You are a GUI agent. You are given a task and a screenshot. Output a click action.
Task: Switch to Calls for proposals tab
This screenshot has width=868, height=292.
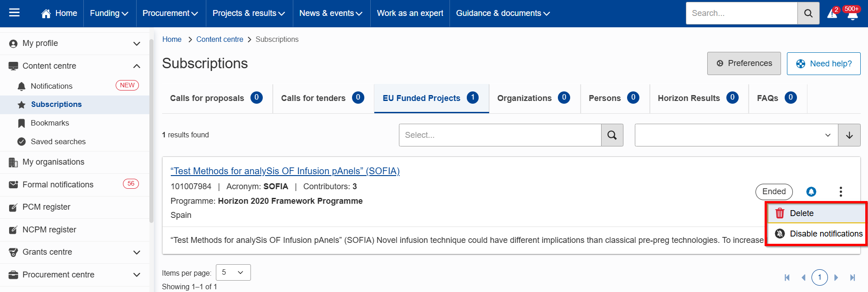click(x=217, y=98)
